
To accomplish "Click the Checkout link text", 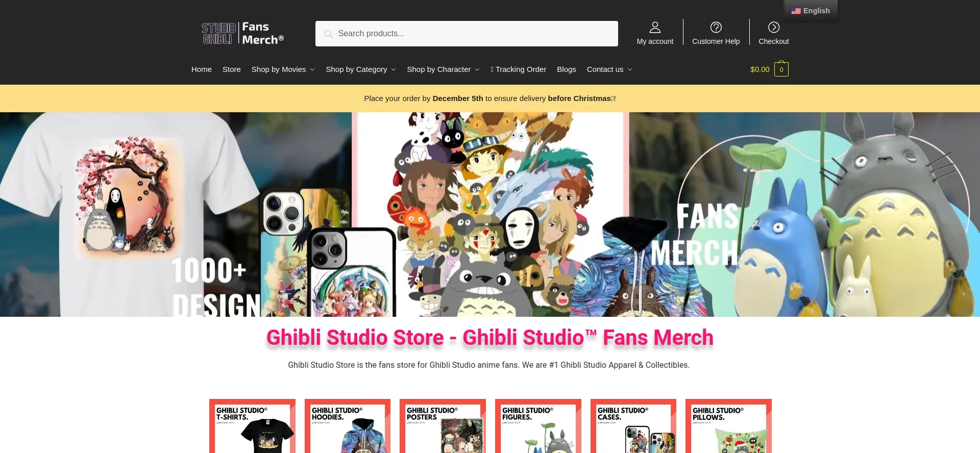I will [774, 41].
